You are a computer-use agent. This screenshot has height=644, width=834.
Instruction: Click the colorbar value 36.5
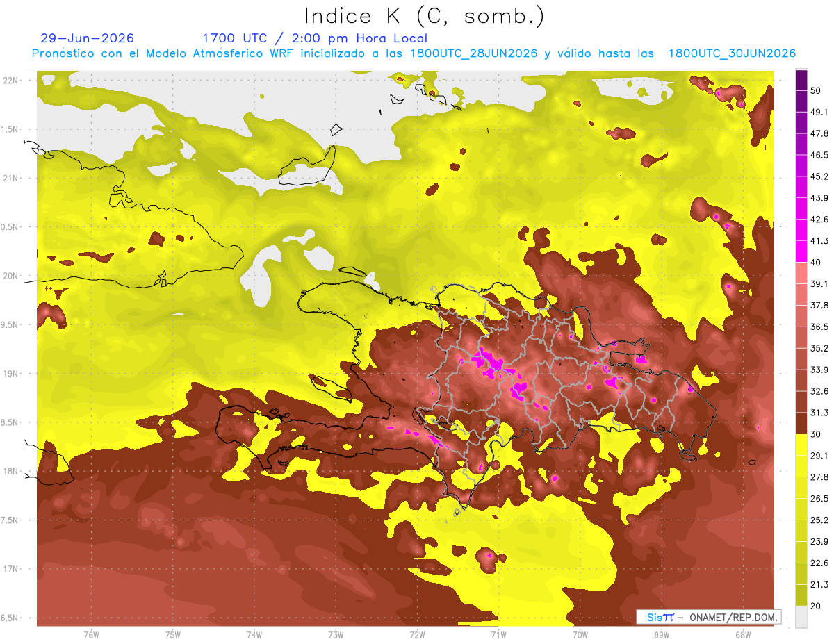click(x=819, y=327)
